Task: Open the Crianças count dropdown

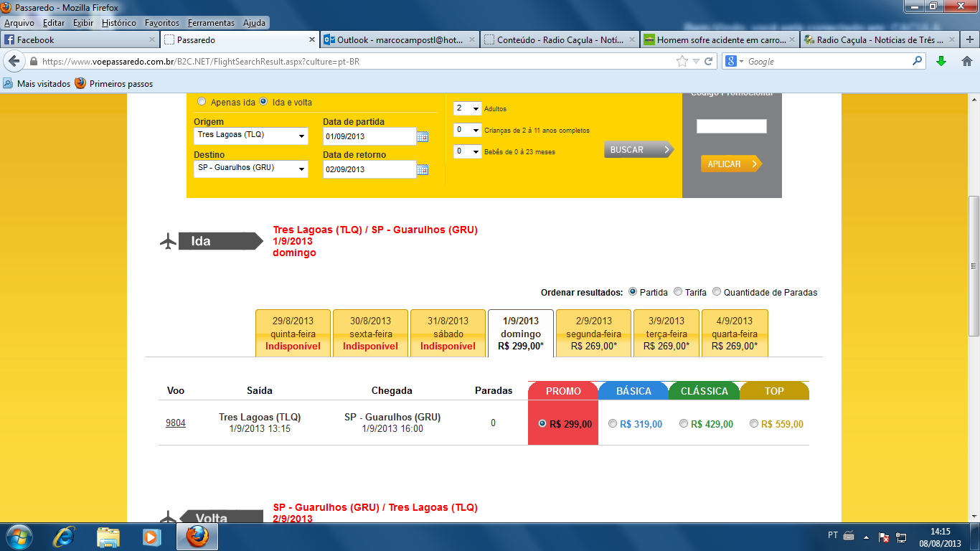Action: (x=467, y=130)
